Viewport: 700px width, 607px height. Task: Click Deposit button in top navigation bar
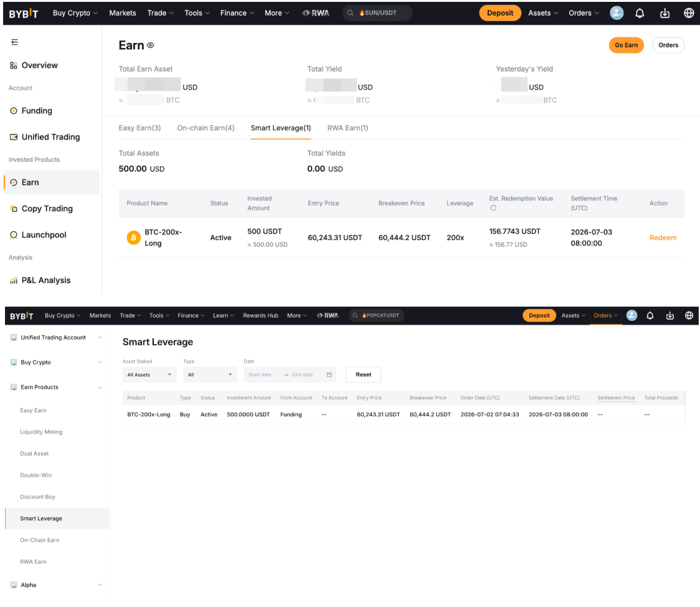click(x=500, y=13)
